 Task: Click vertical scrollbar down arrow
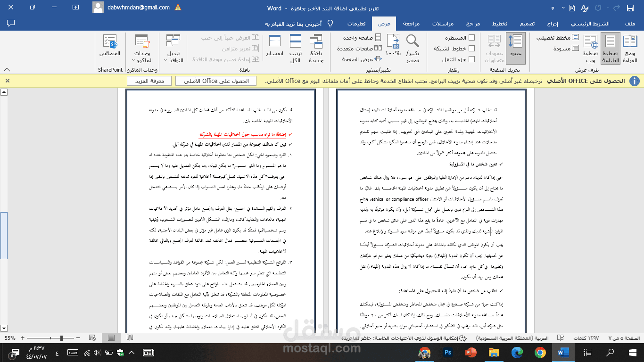4,328
